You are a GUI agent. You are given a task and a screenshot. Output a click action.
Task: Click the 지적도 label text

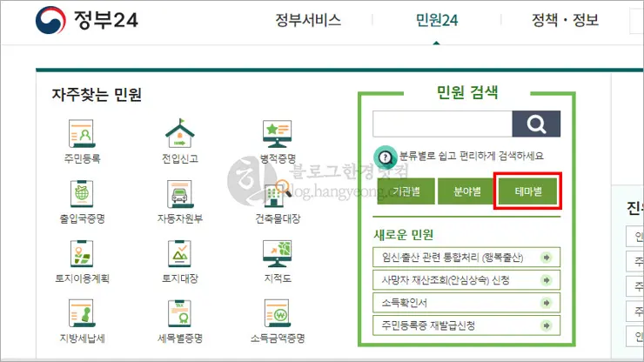pyautogui.click(x=278, y=278)
